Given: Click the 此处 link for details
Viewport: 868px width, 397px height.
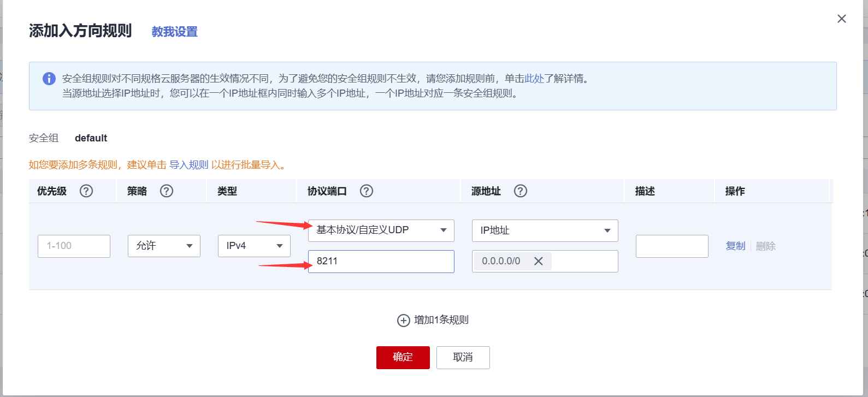Looking at the screenshot, I should pyautogui.click(x=534, y=79).
